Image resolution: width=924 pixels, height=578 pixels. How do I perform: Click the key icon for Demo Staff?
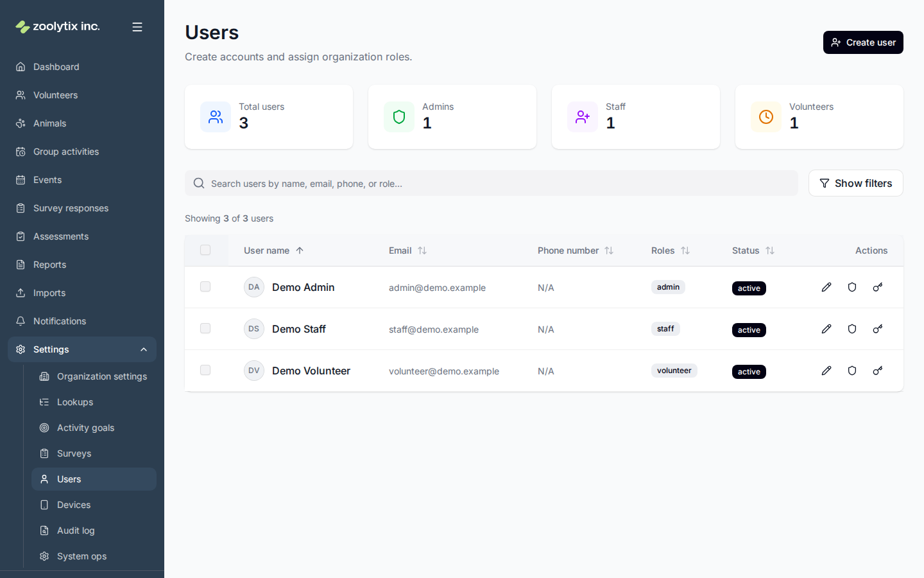coord(878,329)
